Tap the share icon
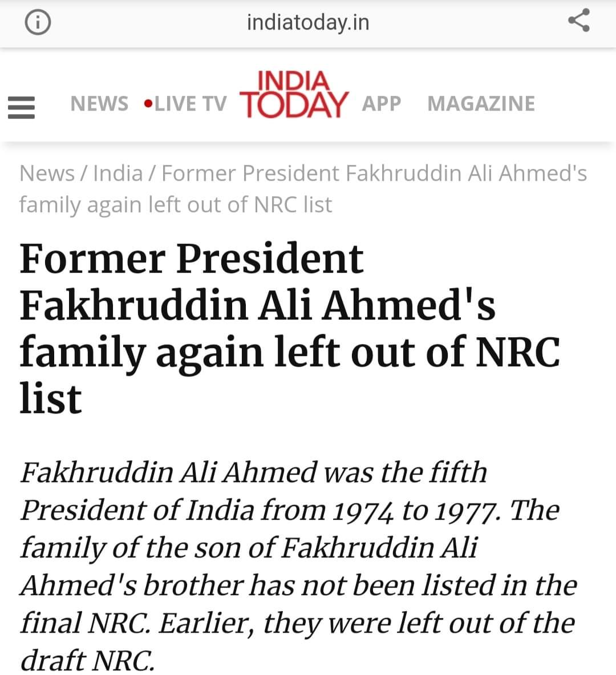 [x=578, y=20]
